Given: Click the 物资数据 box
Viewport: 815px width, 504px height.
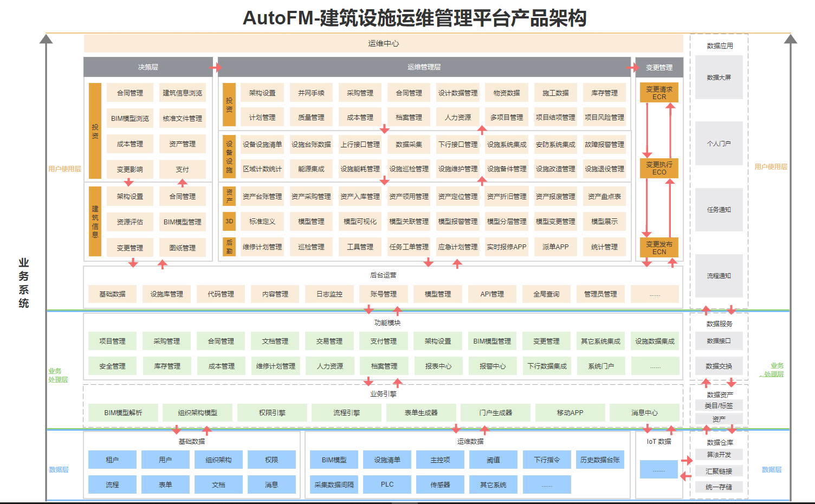Looking at the screenshot, I should click(507, 93).
